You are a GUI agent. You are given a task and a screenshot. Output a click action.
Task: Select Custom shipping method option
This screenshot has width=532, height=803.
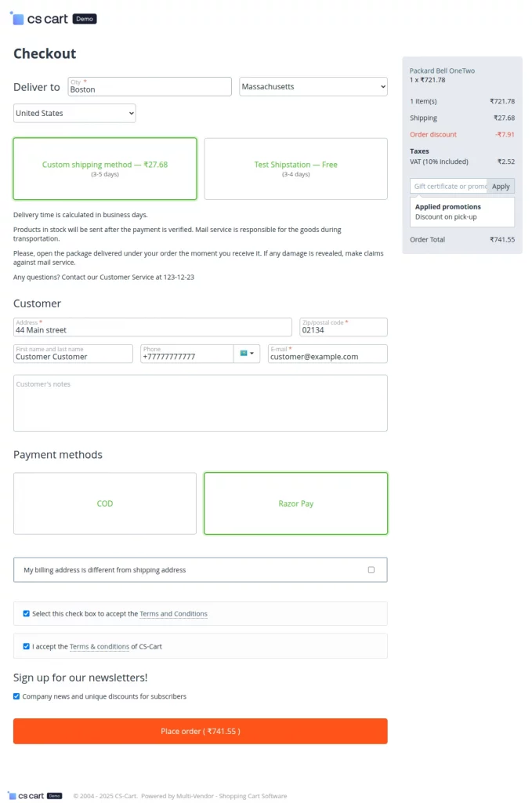point(105,169)
